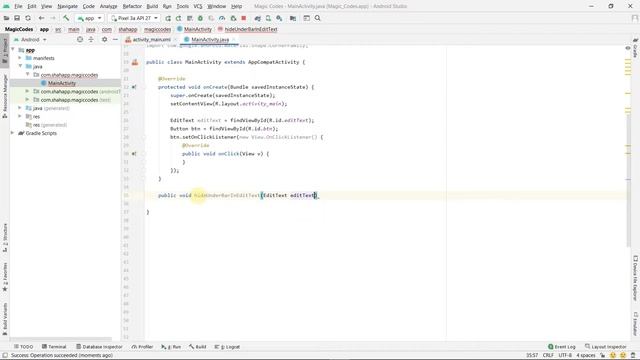
Task: Select MainActivity in the project tree
Action: (x=62, y=83)
